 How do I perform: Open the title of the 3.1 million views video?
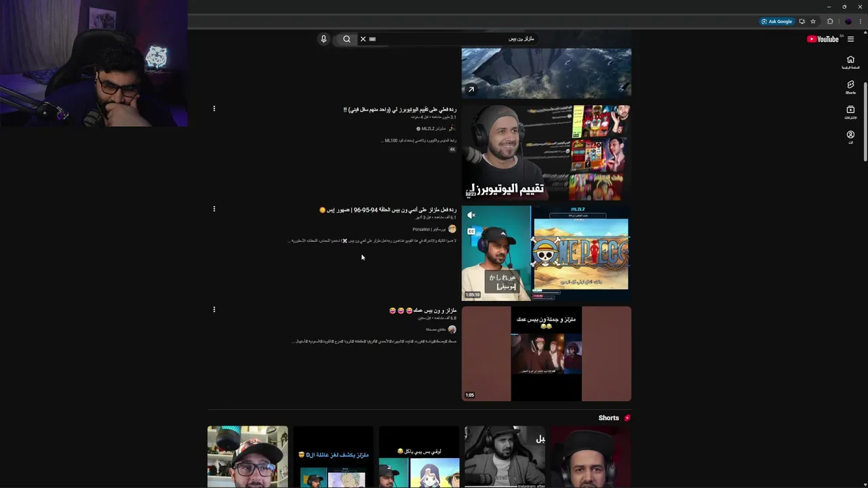tap(399, 109)
